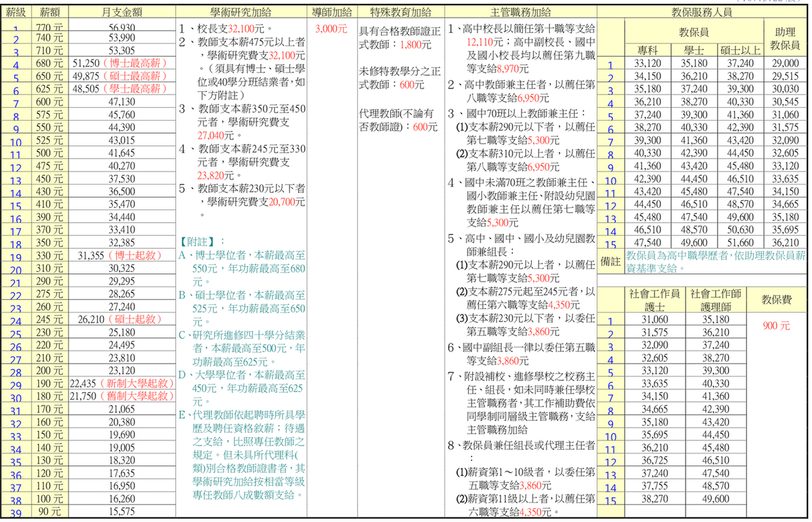The height and width of the screenshot is (522, 812).
Task: Click the 教保員 sub-header
Action: tap(694, 32)
